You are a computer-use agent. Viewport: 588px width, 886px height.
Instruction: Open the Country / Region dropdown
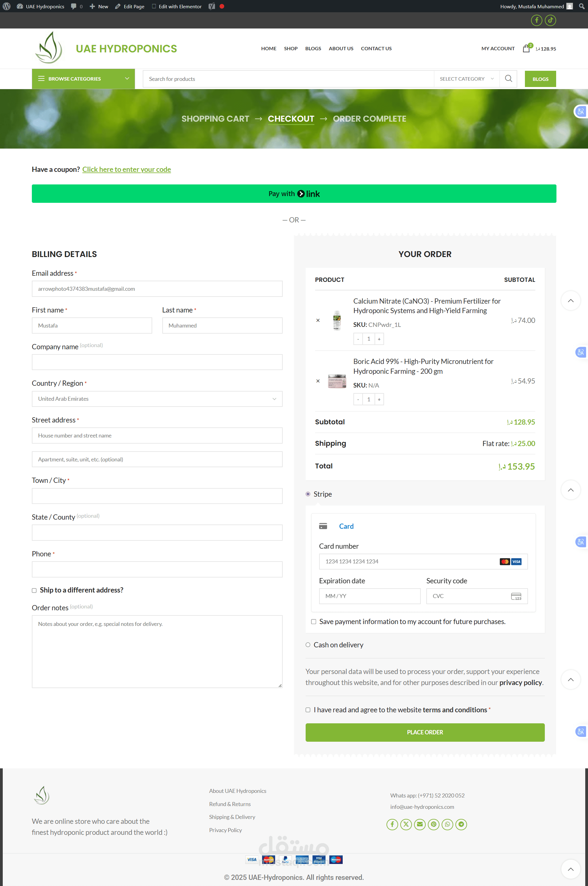pos(157,399)
